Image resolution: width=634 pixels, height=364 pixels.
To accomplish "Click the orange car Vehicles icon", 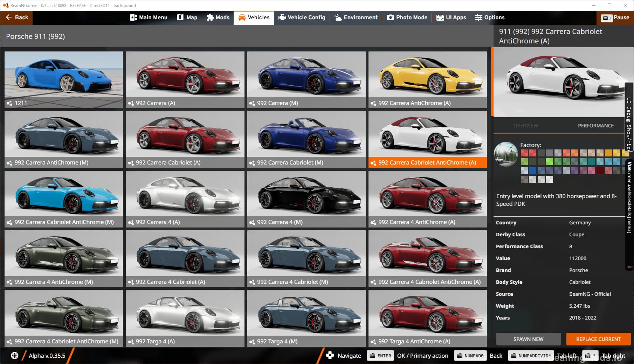I will coord(242,17).
